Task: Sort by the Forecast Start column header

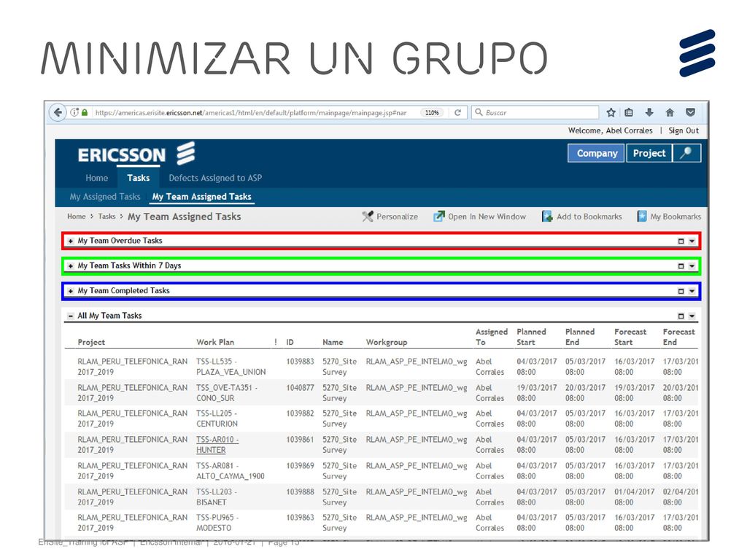Action: [x=630, y=337]
